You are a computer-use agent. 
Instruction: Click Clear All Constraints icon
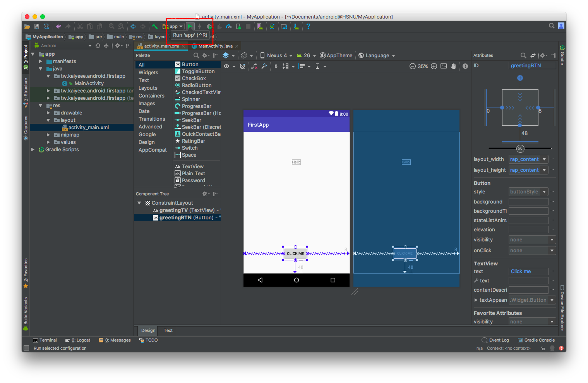point(254,66)
